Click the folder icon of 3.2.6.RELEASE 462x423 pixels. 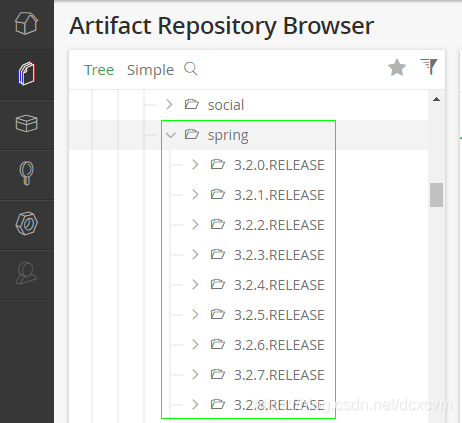(218, 344)
